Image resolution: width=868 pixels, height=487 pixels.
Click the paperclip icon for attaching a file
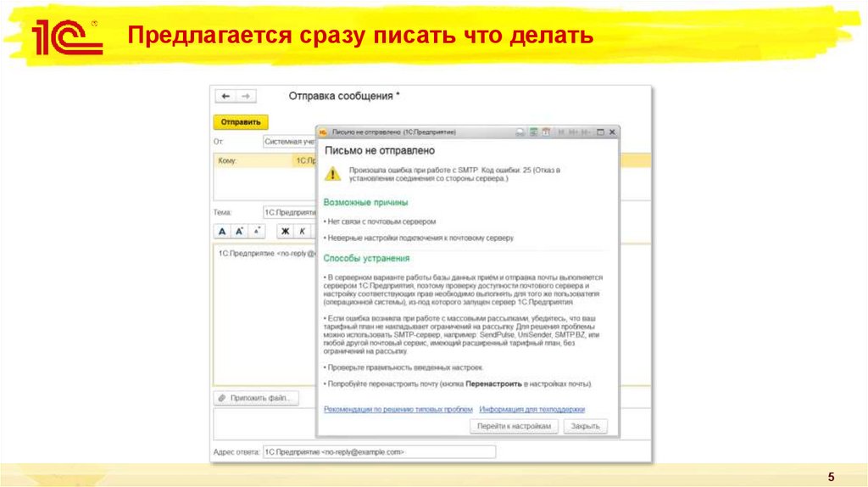222,398
